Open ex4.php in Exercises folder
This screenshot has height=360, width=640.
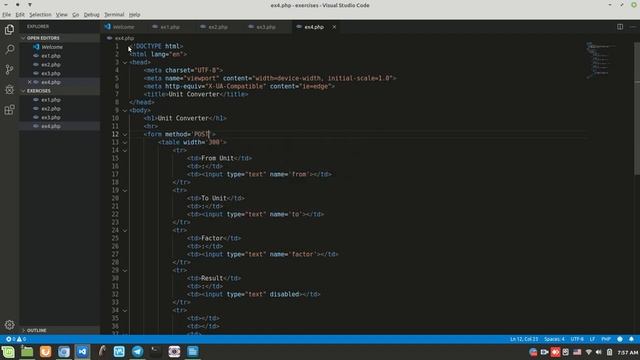[59, 126]
